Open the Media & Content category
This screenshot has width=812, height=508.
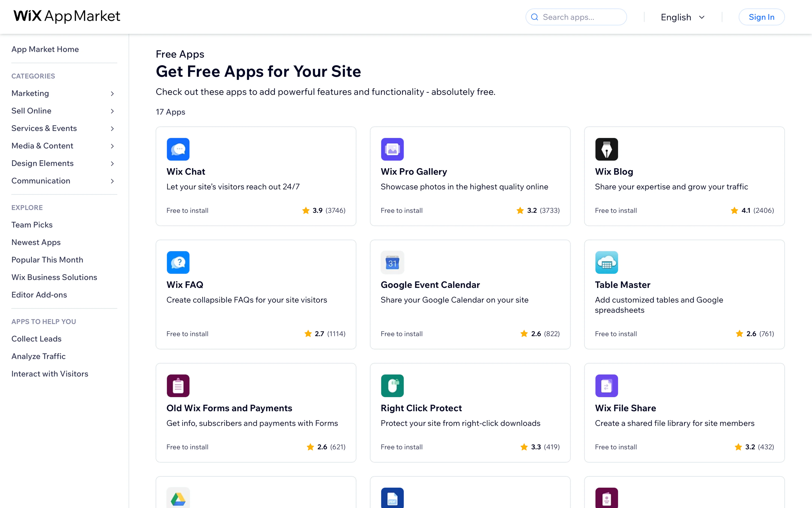(42, 145)
